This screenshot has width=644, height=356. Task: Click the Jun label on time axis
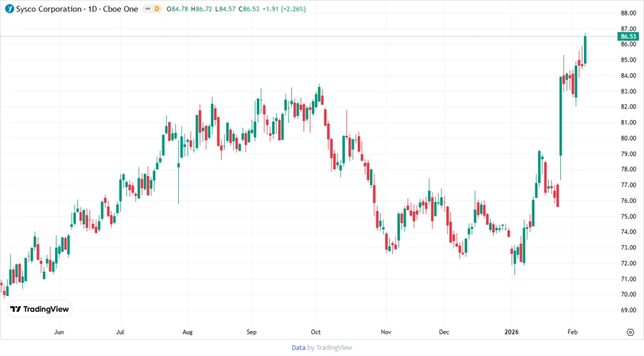click(59, 332)
